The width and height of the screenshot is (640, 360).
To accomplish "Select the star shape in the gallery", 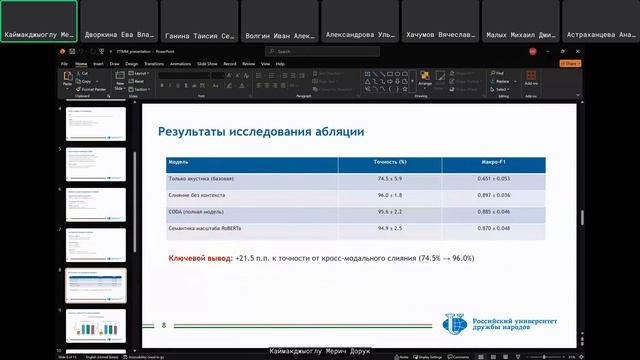I will tap(404, 89).
